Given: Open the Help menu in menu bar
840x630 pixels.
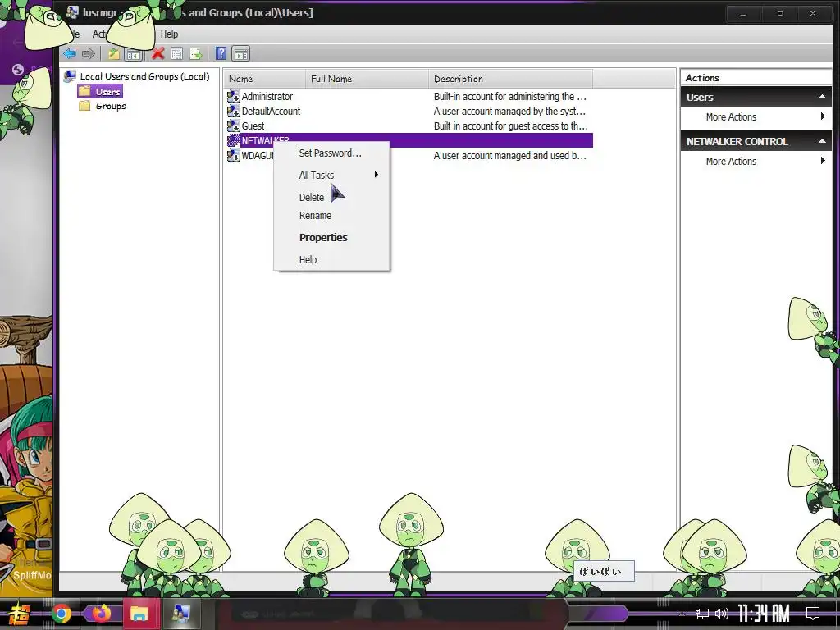Looking at the screenshot, I should tap(169, 34).
